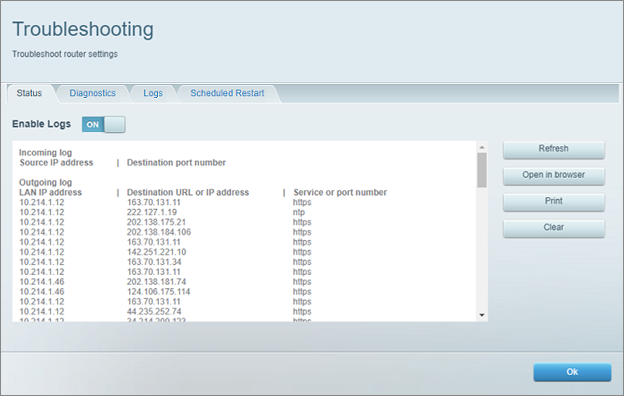
Task: Click the Source IP address column header
Action: click(x=56, y=162)
